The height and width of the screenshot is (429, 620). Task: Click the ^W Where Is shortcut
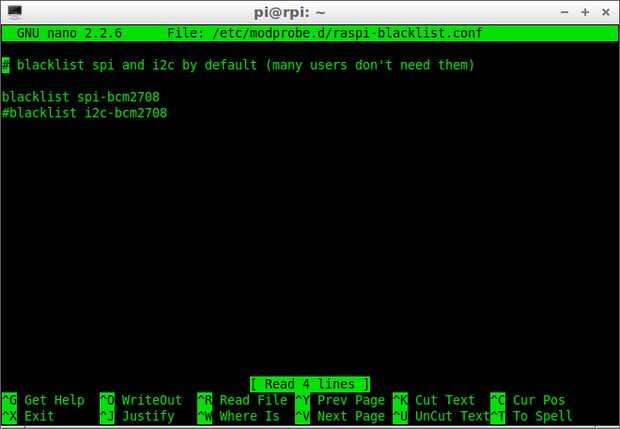[238, 416]
